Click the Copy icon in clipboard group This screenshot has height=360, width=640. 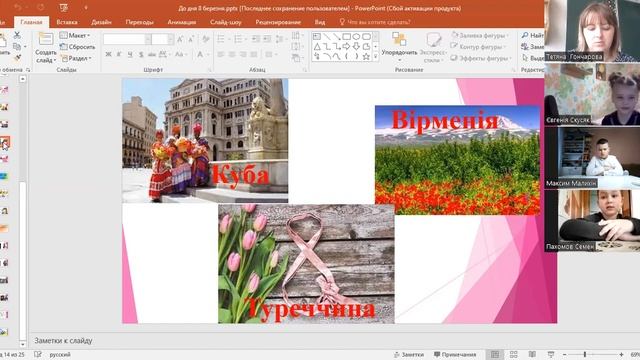(x=17, y=47)
